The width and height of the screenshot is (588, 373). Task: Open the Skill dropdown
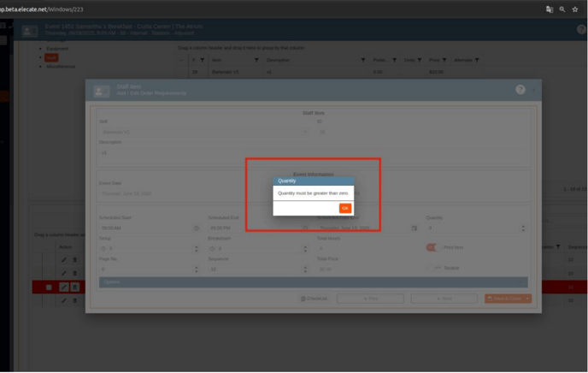(306, 133)
